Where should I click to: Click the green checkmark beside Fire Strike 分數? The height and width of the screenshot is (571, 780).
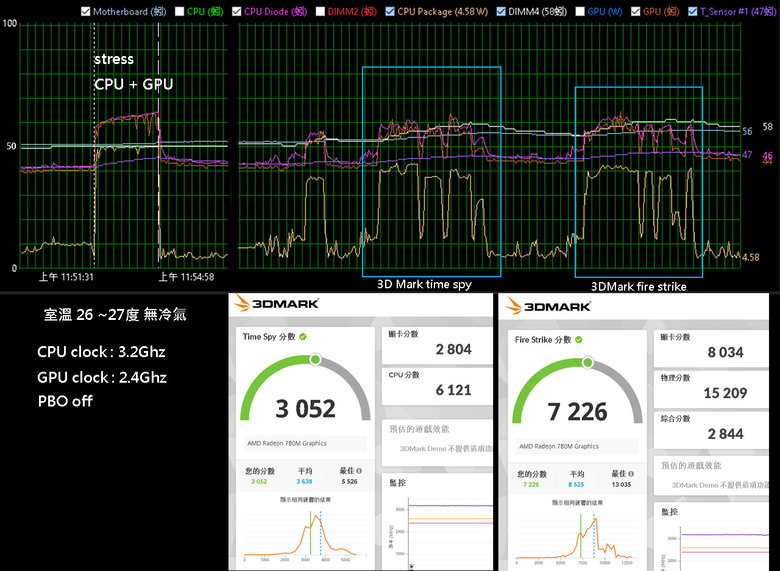click(x=579, y=340)
